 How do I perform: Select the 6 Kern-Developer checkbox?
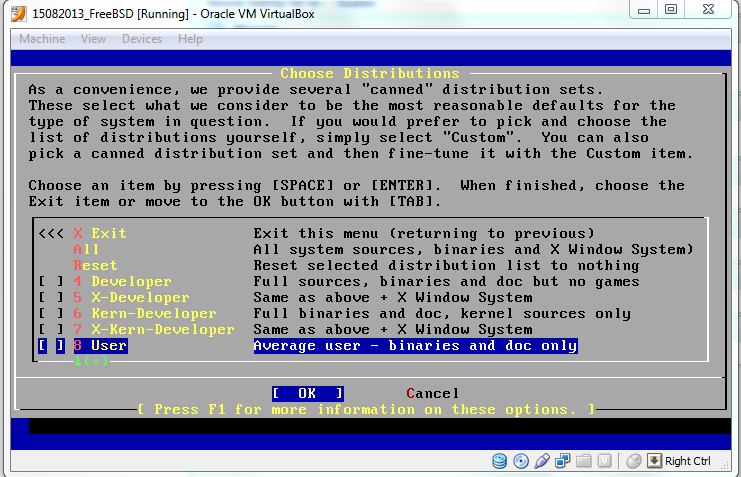click(50, 314)
